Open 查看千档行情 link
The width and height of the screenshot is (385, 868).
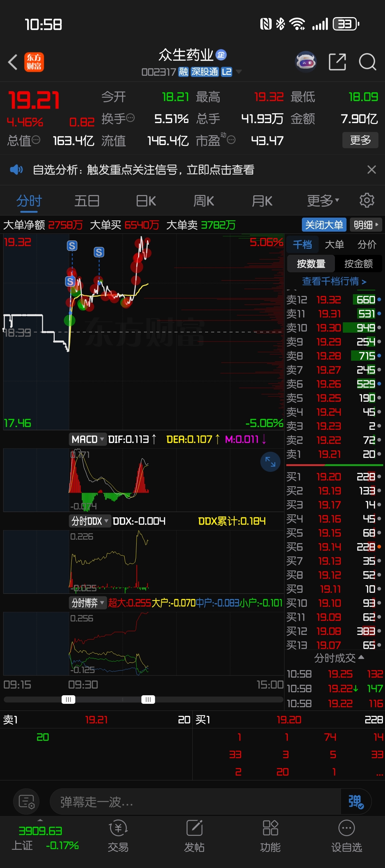(334, 281)
